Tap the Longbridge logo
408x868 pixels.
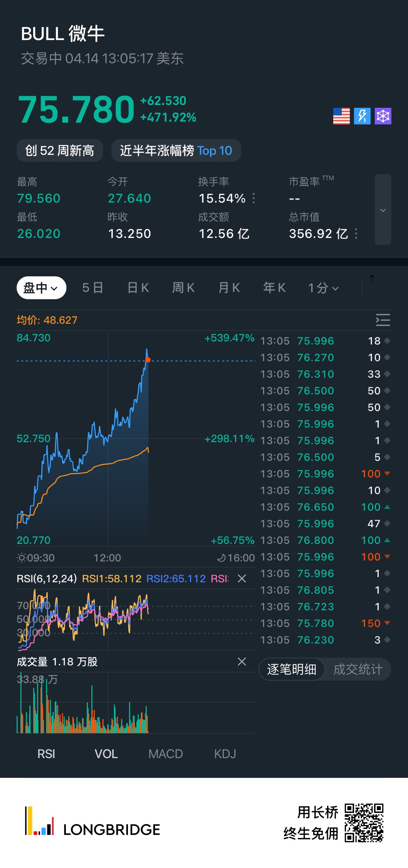92,822
